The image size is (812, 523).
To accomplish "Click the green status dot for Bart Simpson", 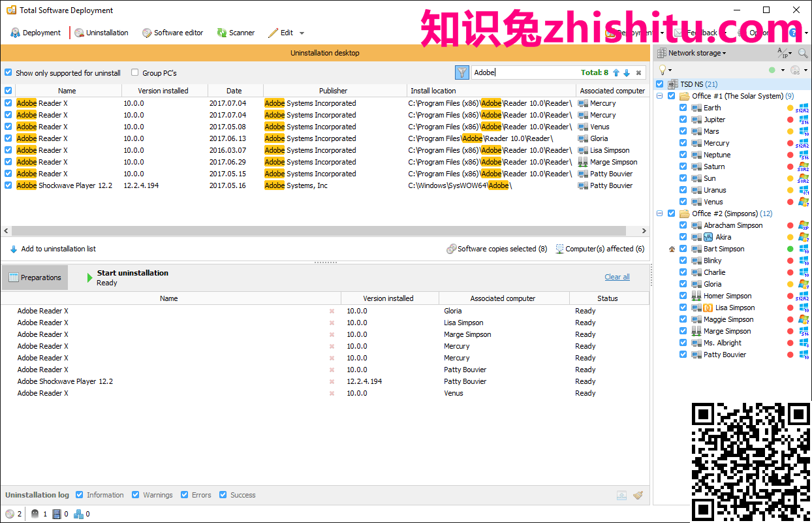I will pos(790,249).
